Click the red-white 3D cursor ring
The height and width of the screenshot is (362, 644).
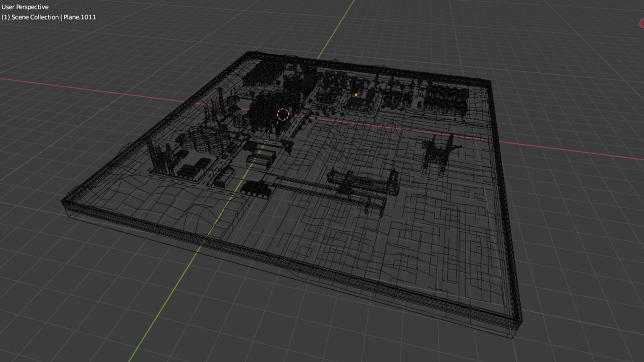coord(283,114)
